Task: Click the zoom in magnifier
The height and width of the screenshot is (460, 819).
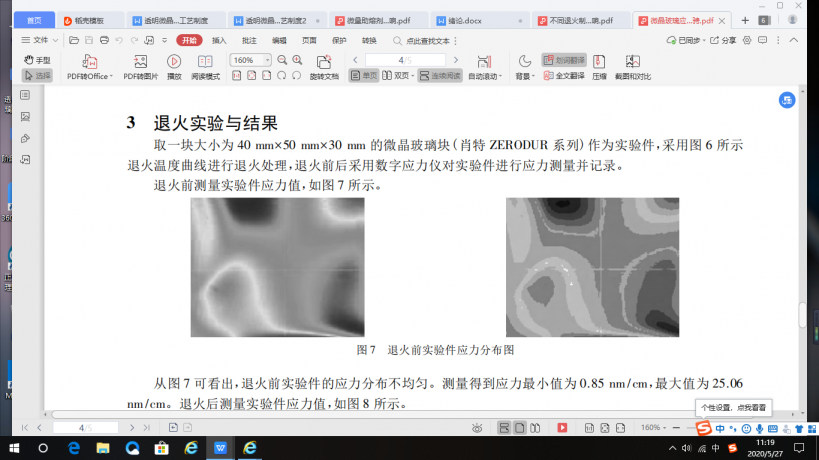Action: (x=297, y=60)
